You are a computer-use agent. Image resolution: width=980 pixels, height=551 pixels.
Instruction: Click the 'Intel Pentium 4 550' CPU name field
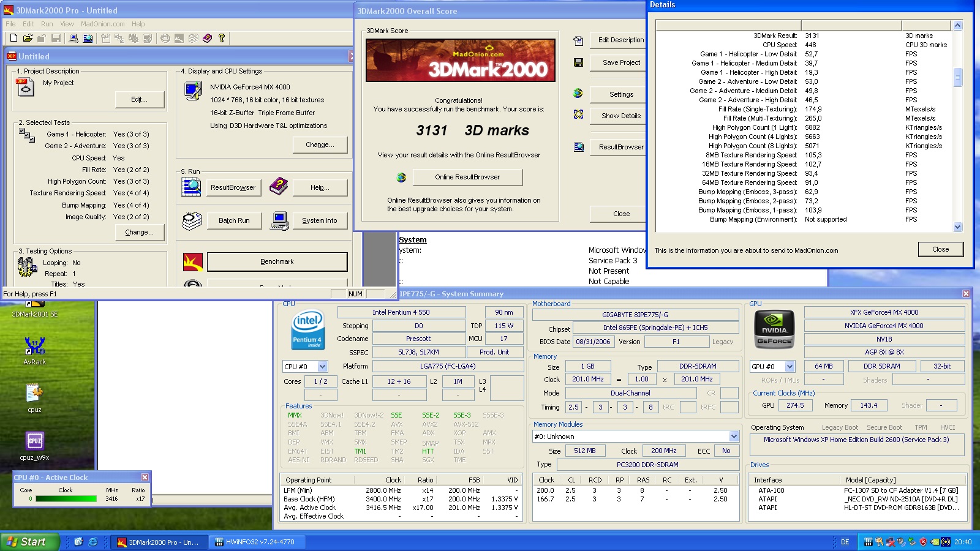402,312
